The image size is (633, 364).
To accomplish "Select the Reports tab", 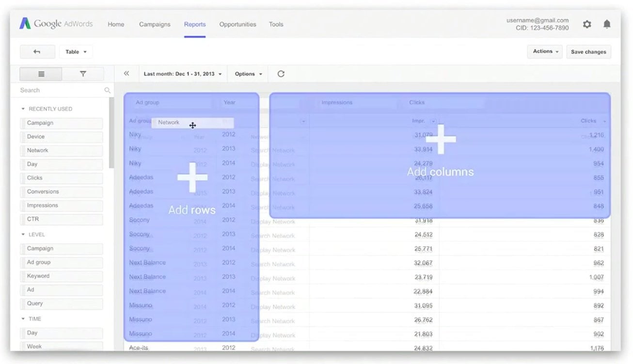I will coord(195,24).
